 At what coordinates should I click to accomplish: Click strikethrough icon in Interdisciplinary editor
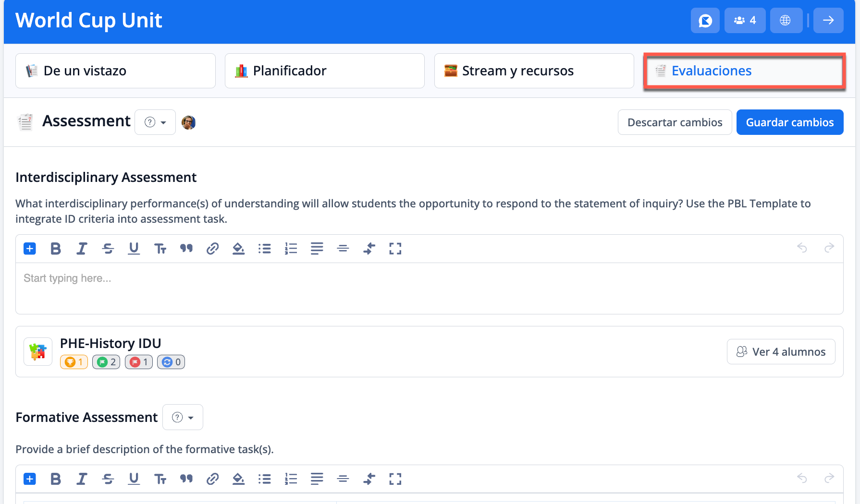(108, 249)
